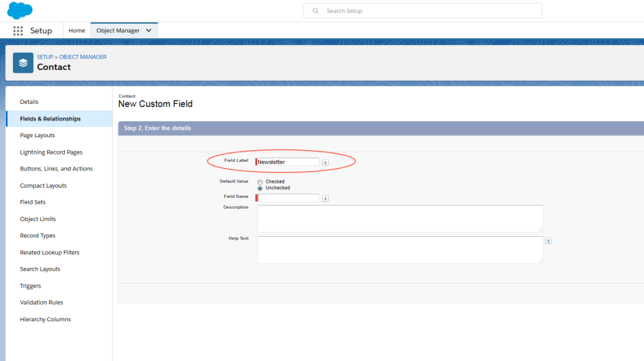Click the empty Field Name input
Image resolution: width=644 pixels, height=361 pixels.
(288, 198)
